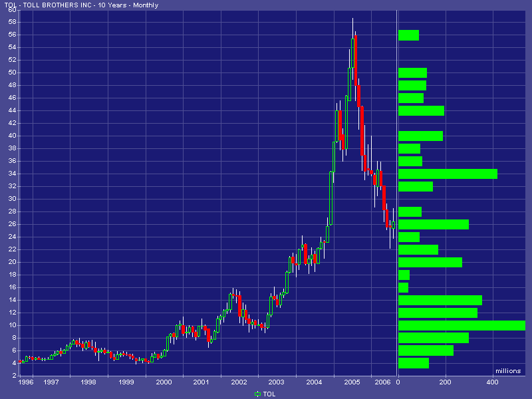
Task: Click the volume-by-price bar at price 28
Action: tap(410, 211)
